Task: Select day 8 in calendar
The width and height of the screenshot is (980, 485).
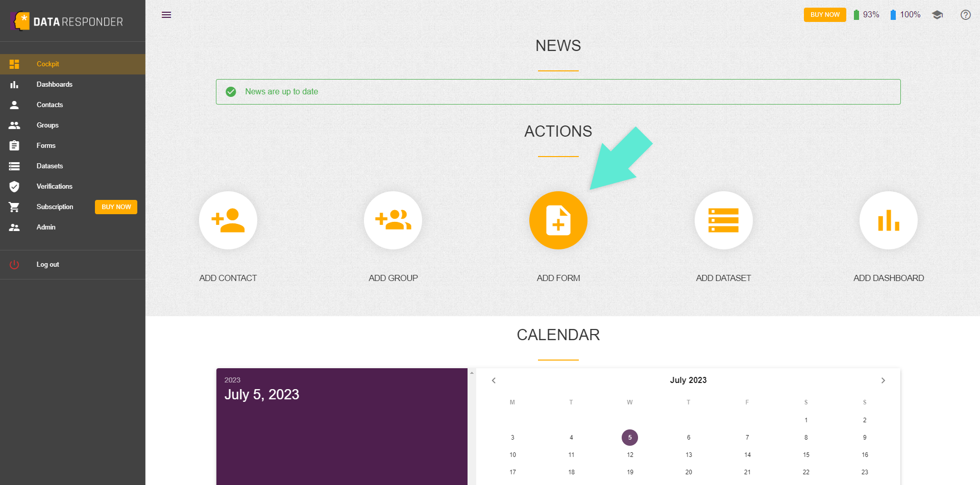Action: (806, 438)
